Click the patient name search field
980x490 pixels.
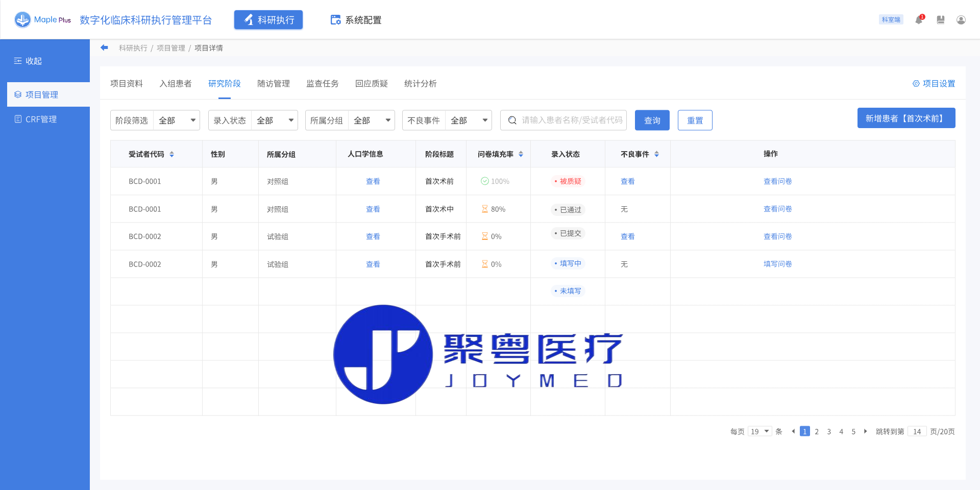tap(571, 120)
